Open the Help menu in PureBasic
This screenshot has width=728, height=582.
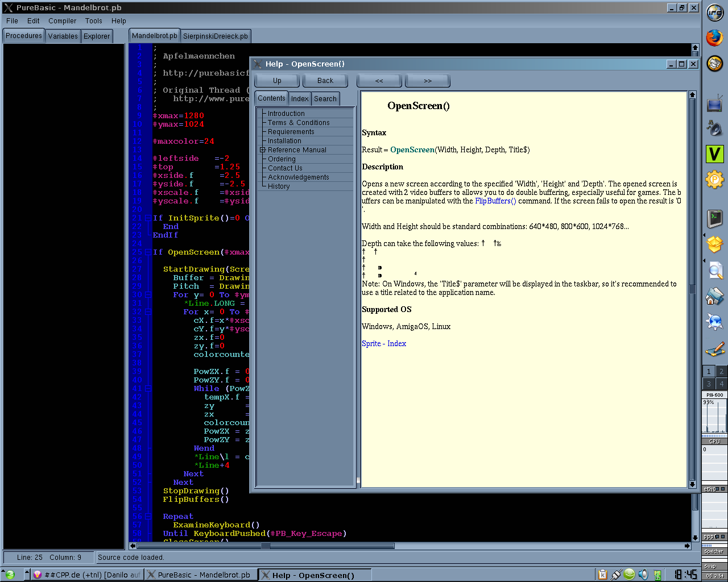(x=119, y=21)
